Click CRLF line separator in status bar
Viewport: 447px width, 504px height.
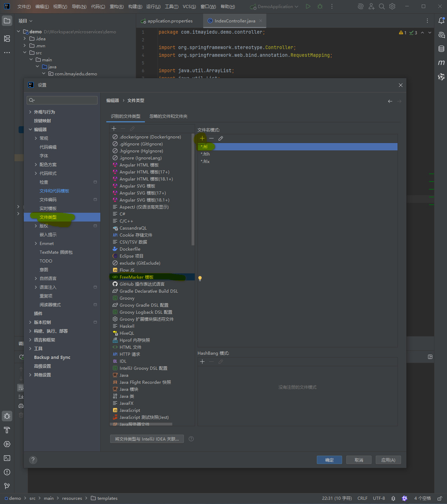[x=362, y=498]
